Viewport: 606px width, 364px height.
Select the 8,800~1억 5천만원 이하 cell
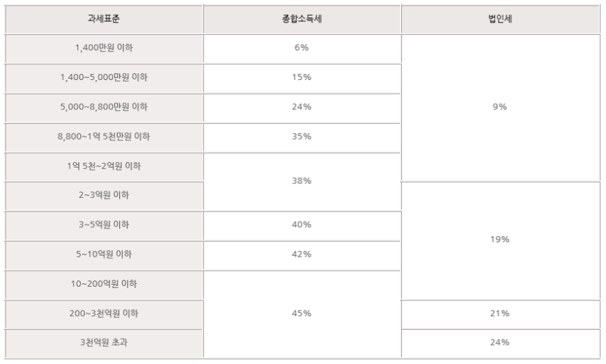104,137
